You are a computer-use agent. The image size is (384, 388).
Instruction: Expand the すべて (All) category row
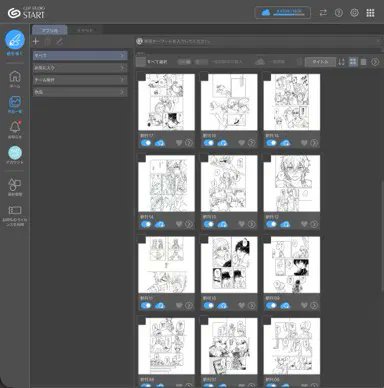pos(80,55)
